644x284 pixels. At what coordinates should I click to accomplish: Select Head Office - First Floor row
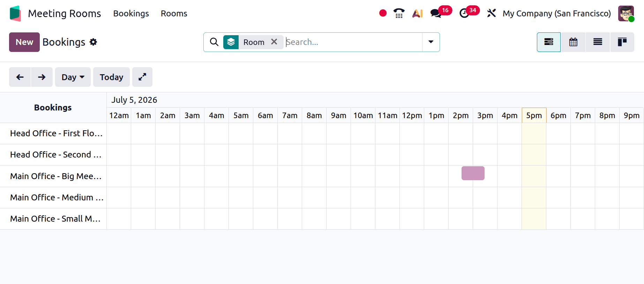pos(53,133)
